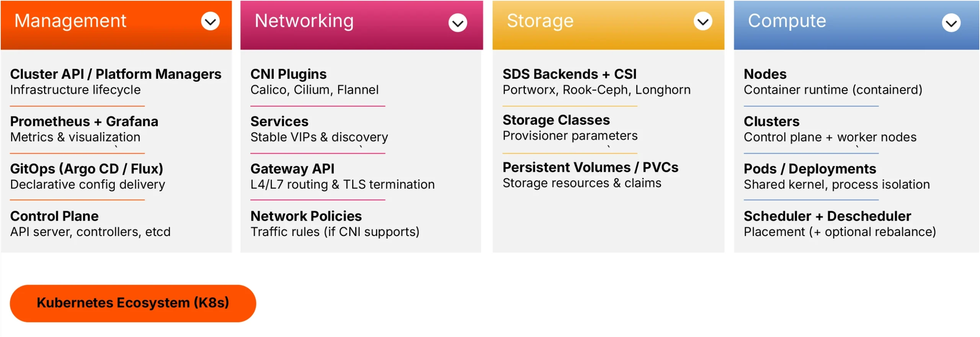
Task: Select the Compute header title
Action: 787,21
